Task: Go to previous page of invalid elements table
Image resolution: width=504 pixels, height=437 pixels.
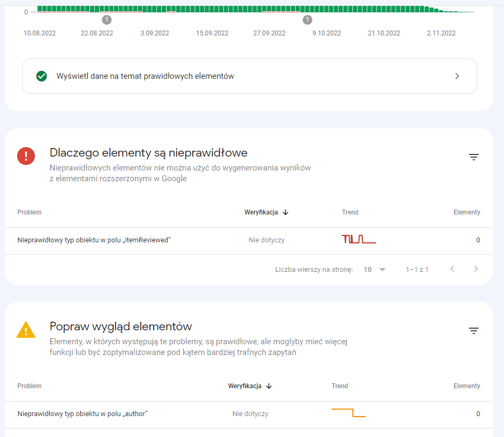Action: (x=452, y=269)
